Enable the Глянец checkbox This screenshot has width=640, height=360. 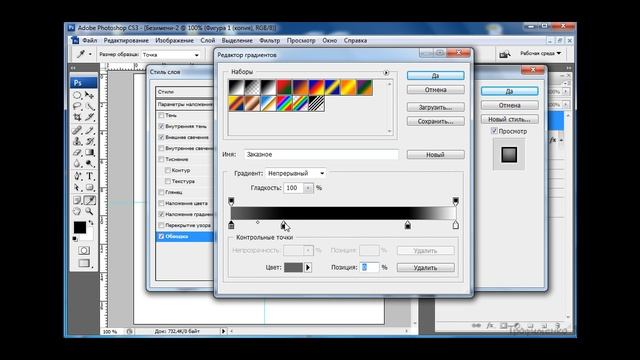click(x=161, y=192)
